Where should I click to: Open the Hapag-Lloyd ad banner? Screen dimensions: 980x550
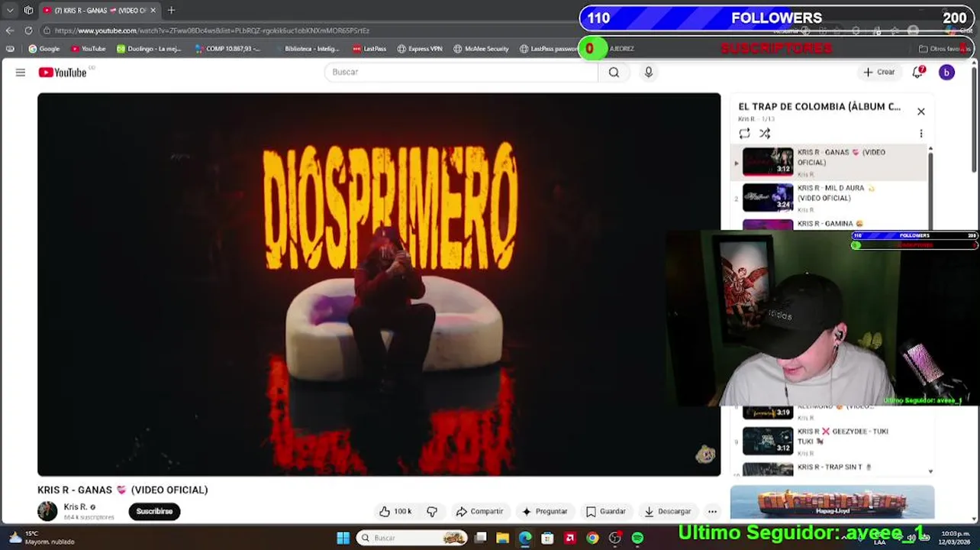pos(832,503)
